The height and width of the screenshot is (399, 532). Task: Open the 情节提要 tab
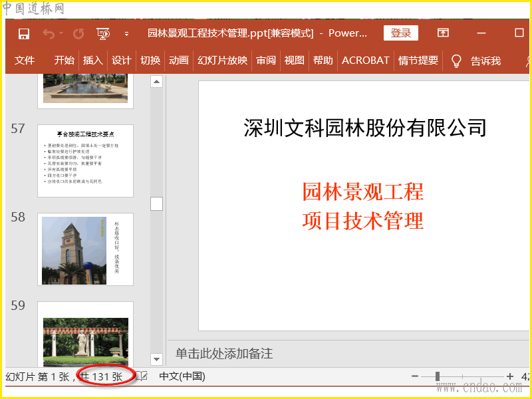pos(418,61)
